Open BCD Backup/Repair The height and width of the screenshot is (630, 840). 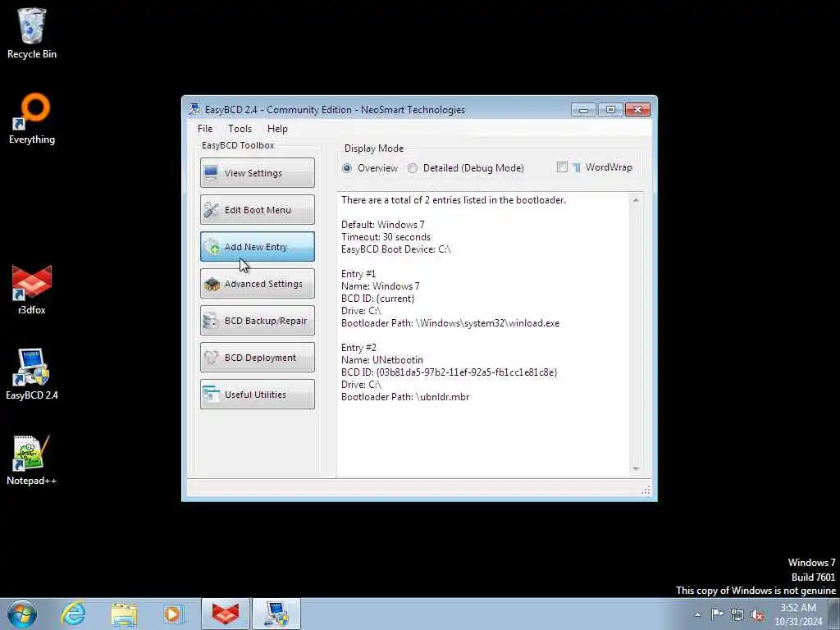[257, 321]
